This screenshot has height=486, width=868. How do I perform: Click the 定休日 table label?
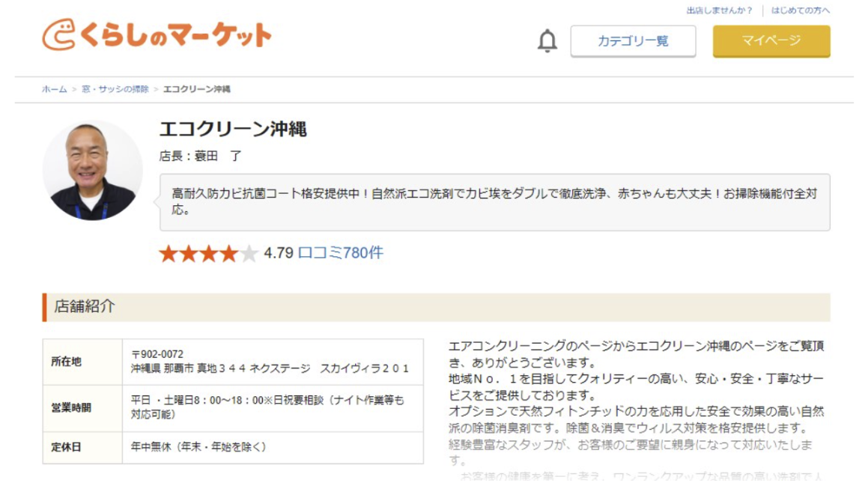tap(67, 447)
